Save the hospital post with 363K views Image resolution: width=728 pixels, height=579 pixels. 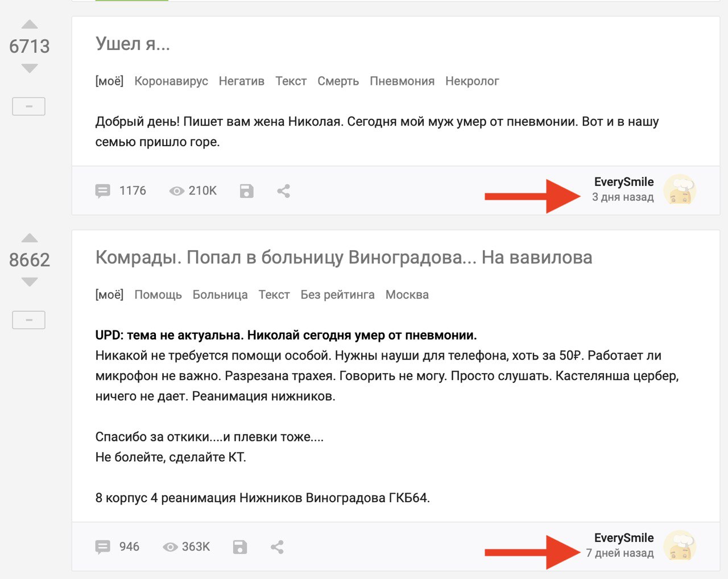coord(240,547)
